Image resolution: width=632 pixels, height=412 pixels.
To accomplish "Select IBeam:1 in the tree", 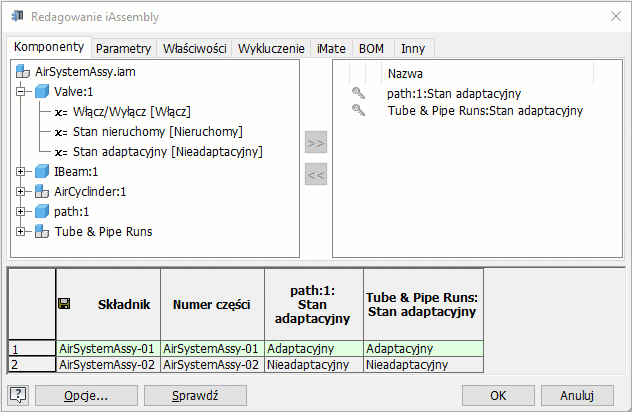I will coord(76,172).
